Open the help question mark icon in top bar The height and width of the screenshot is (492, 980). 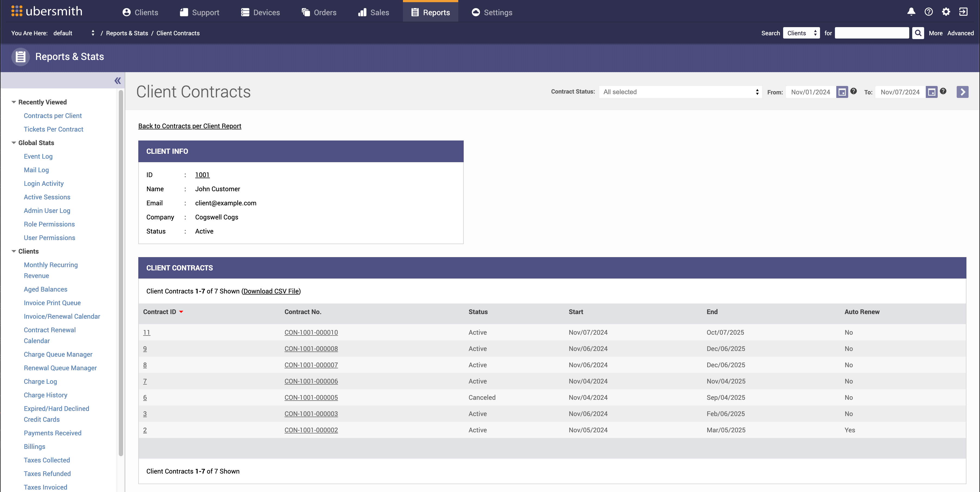pos(929,12)
